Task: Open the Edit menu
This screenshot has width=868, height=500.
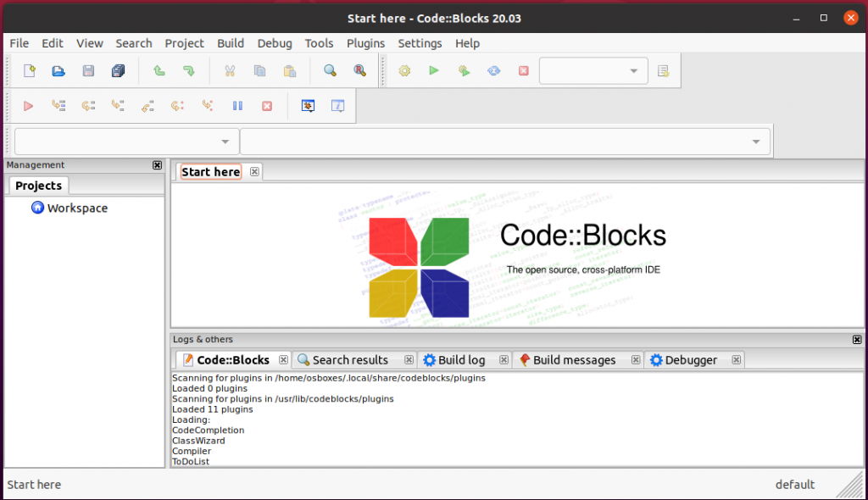Action: click(53, 43)
